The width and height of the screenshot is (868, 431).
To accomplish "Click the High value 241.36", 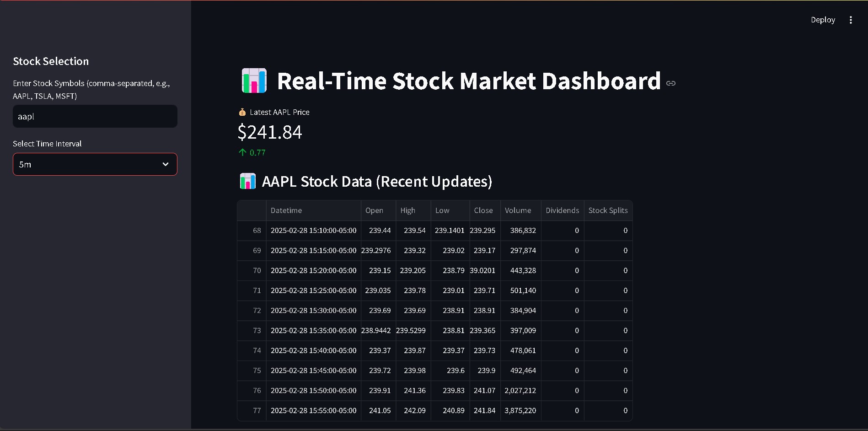I will [413, 391].
